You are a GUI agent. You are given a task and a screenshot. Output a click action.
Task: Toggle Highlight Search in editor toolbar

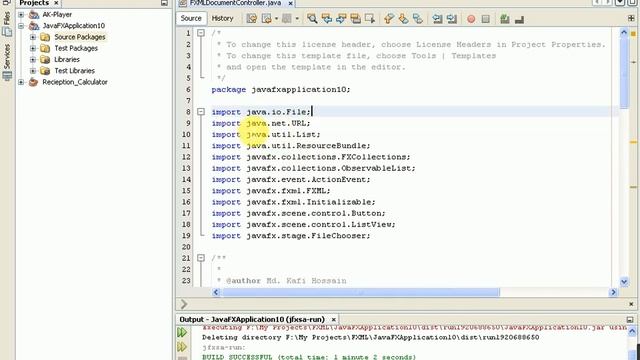coord(355,19)
